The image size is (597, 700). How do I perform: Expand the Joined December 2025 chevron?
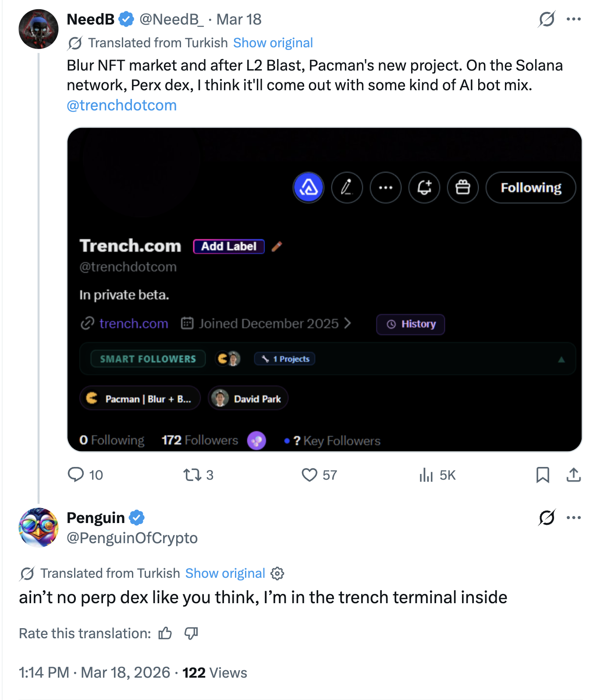(x=348, y=323)
